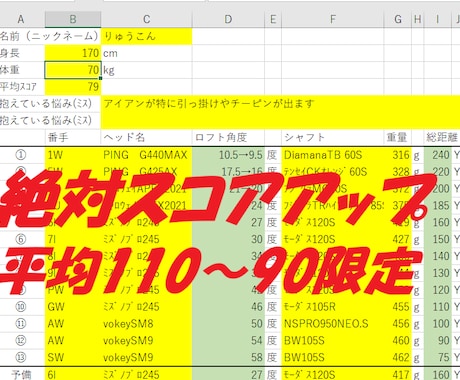Select column E header
Viewport: 460px width, 380px height.
point(273,19)
